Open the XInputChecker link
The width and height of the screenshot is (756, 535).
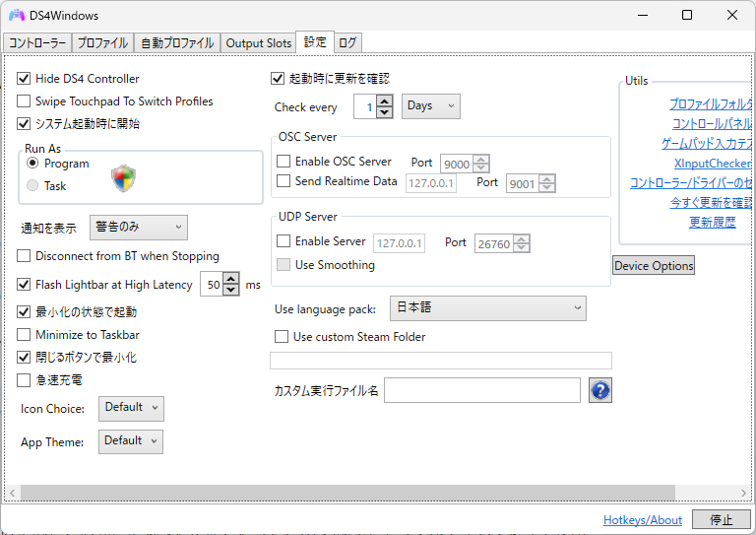pos(713,163)
